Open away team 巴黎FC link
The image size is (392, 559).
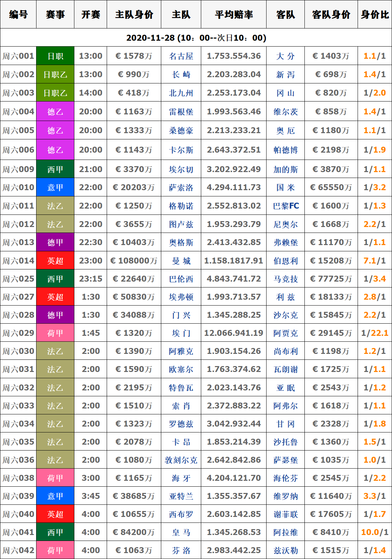[x=286, y=206]
